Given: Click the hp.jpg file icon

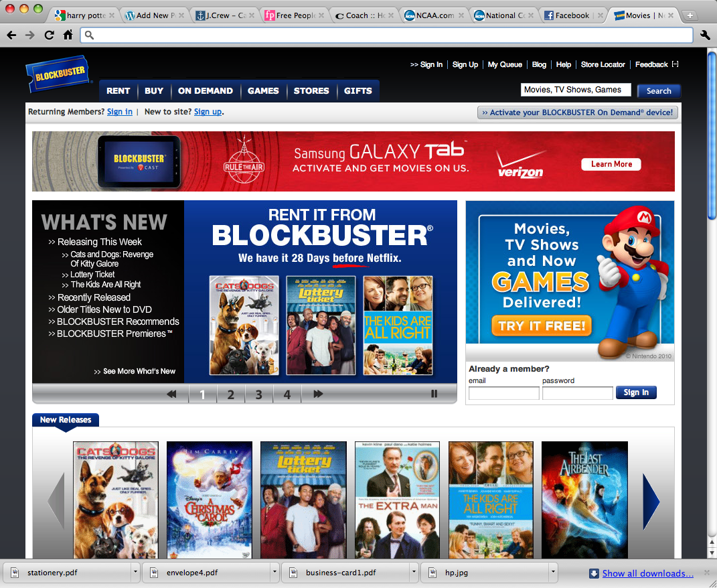Looking at the screenshot, I should click(432, 573).
